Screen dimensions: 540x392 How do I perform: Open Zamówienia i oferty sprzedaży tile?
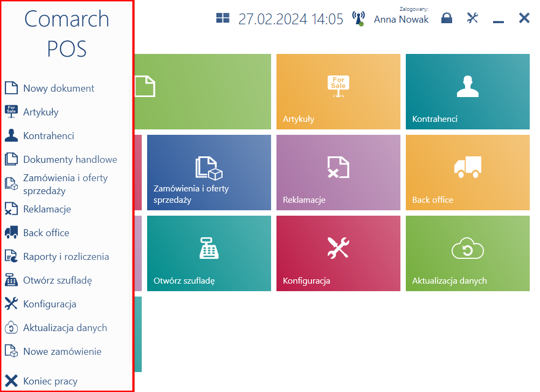pyautogui.click(x=209, y=173)
